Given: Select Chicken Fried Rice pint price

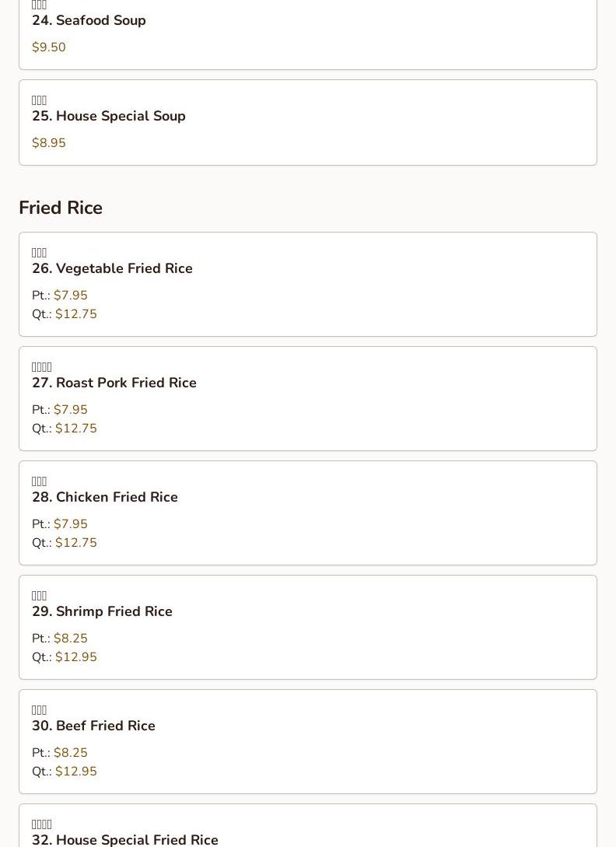Looking at the screenshot, I should tap(71, 524).
